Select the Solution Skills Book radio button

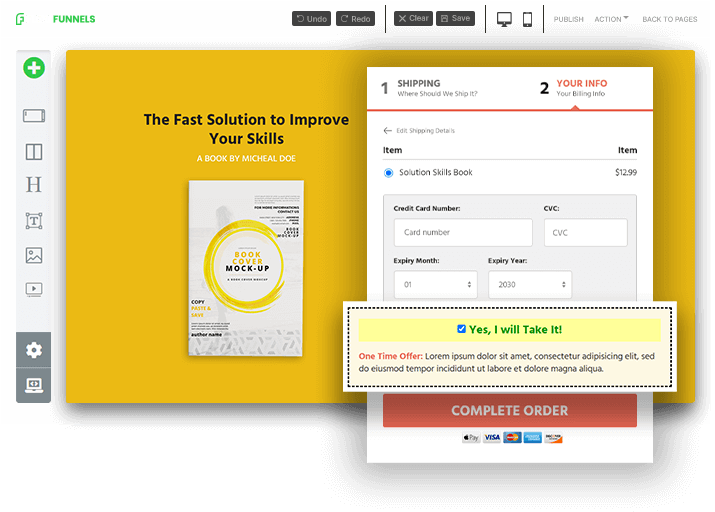tap(389, 173)
